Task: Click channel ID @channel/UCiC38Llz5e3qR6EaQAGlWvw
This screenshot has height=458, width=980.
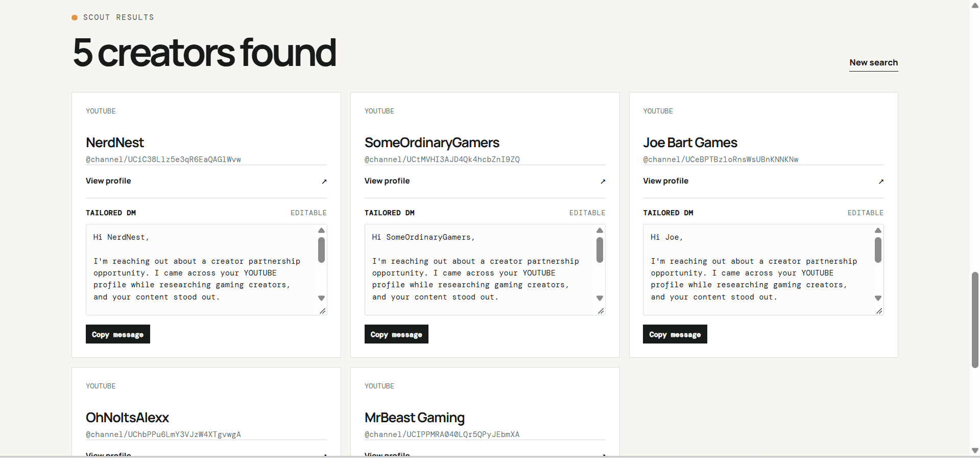Action: pyautogui.click(x=163, y=159)
